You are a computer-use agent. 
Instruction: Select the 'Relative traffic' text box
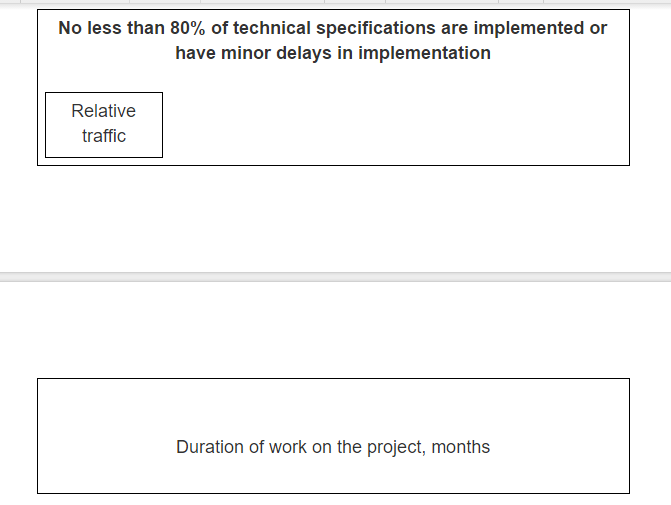click(x=104, y=125)
